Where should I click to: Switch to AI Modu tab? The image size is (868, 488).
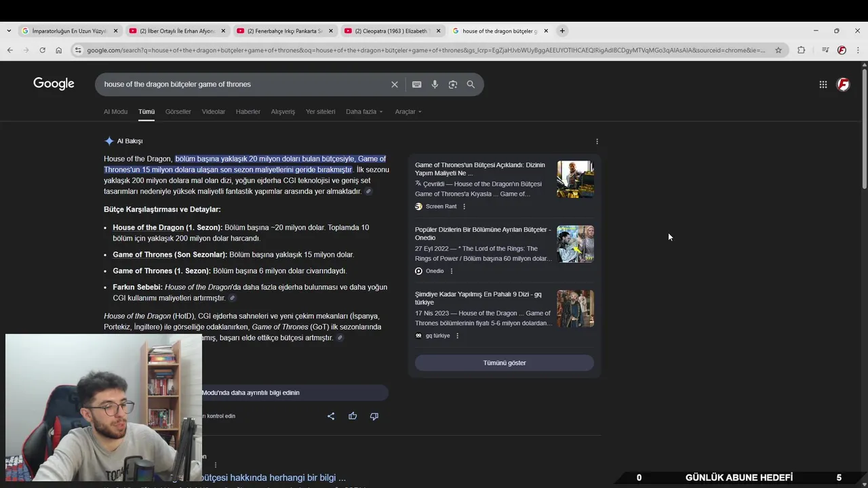click(x=115, y=112)
